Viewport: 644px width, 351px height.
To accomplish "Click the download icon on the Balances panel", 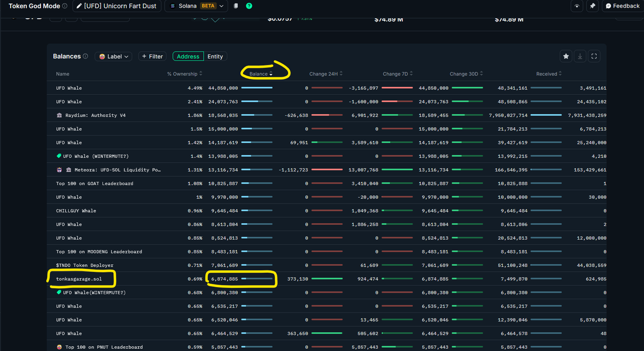I will pos(580,56).
